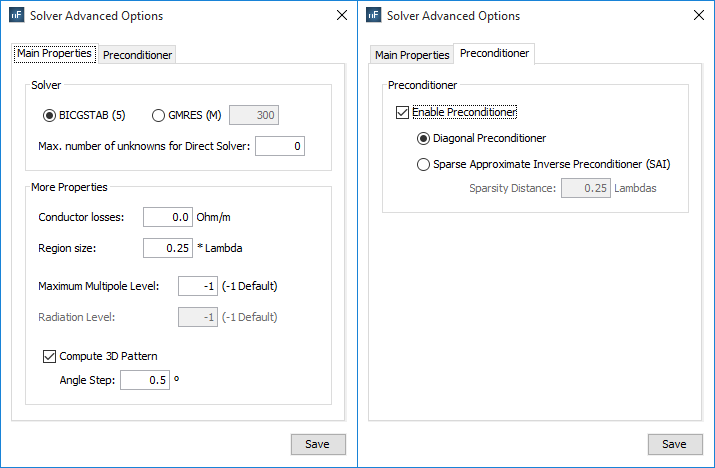This screenshot has width=715, height=468.
Task: Uncheck the Enable Preconditioner checkbox
Action: (x=403, y=113)
